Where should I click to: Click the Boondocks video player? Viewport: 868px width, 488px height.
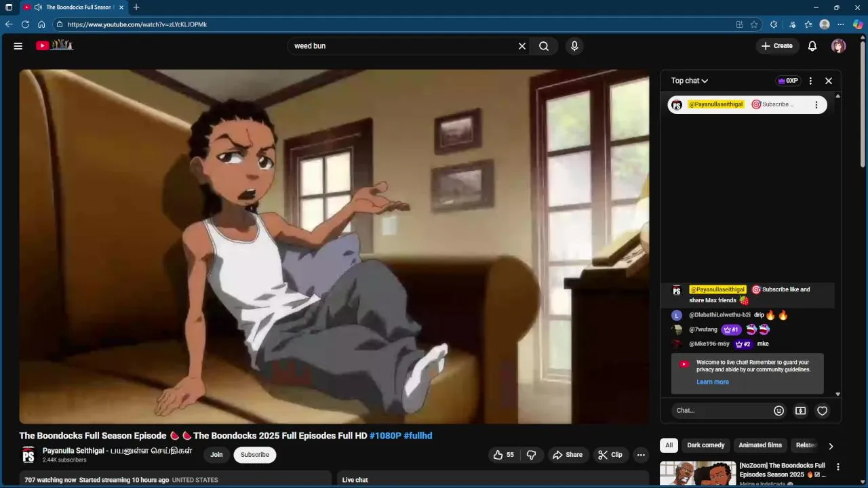pos(334,247)
